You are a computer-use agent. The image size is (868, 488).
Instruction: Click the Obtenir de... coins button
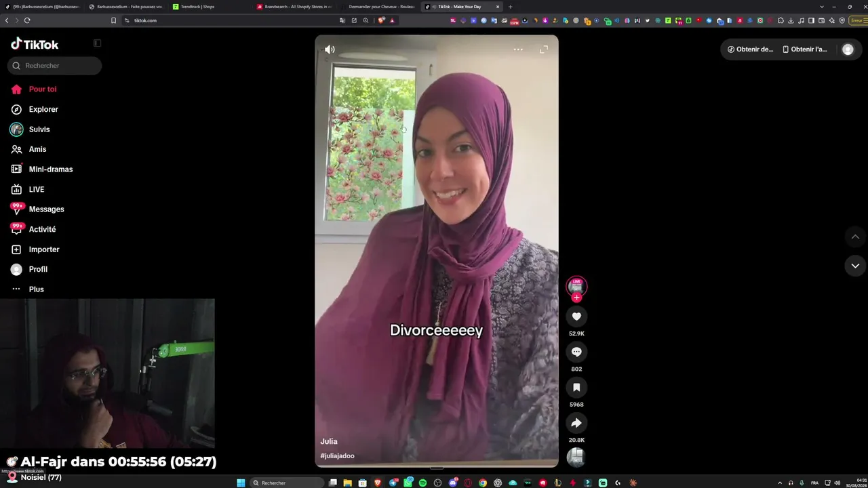point(750,49)
